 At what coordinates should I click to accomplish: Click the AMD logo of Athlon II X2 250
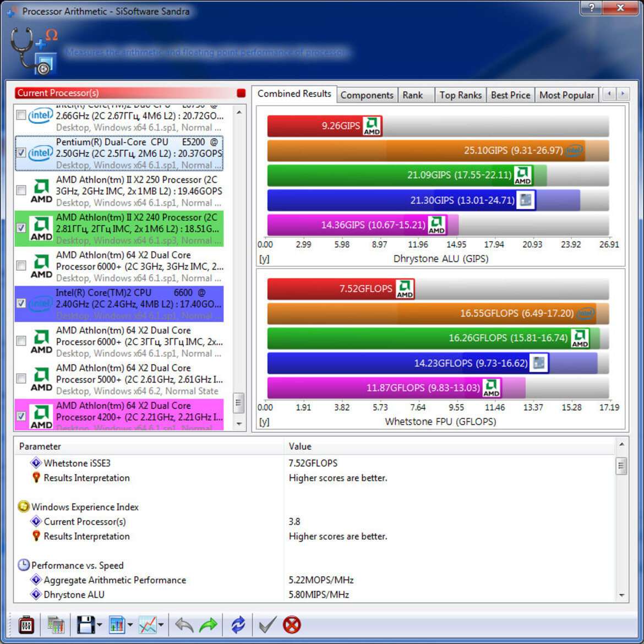click(x=41, y=191)
